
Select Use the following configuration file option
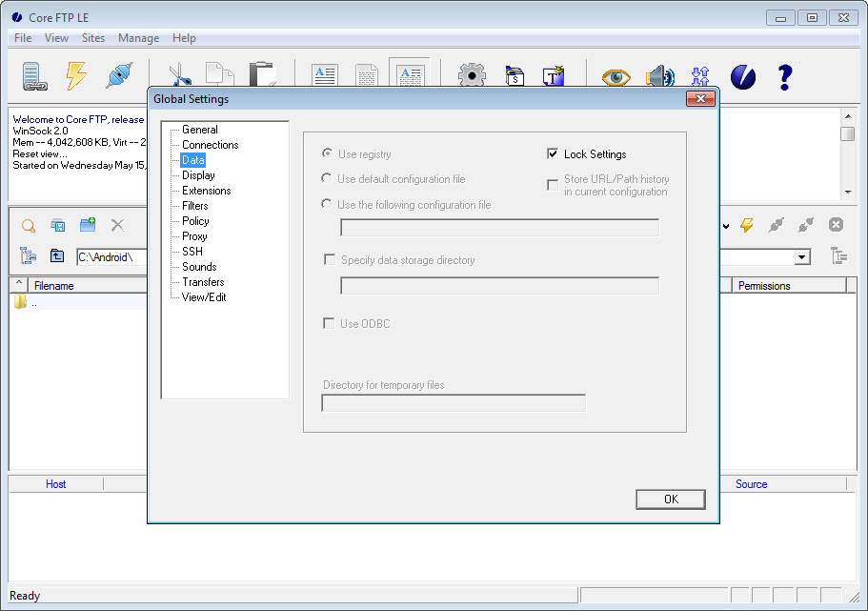pyautogui.click(x=327, y=204)
